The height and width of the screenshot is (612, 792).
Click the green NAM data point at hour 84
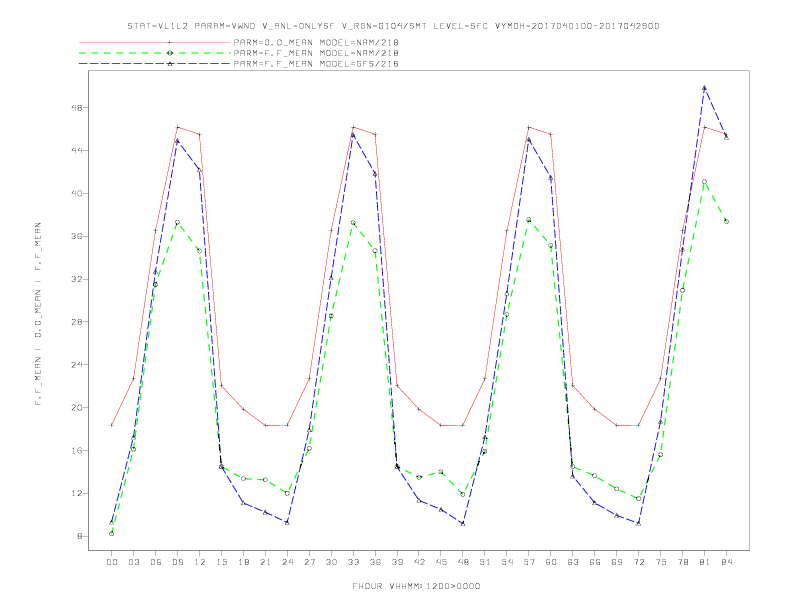point(727,222)
